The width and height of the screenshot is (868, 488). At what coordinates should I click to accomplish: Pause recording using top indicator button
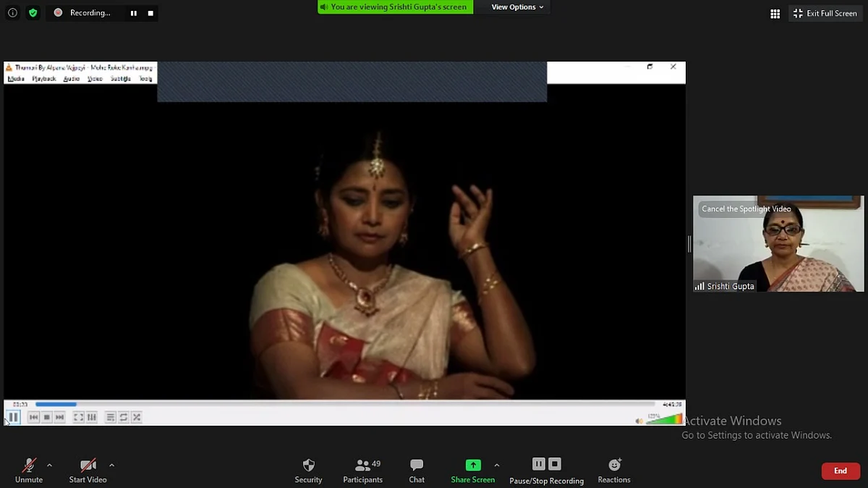[133, 13]
